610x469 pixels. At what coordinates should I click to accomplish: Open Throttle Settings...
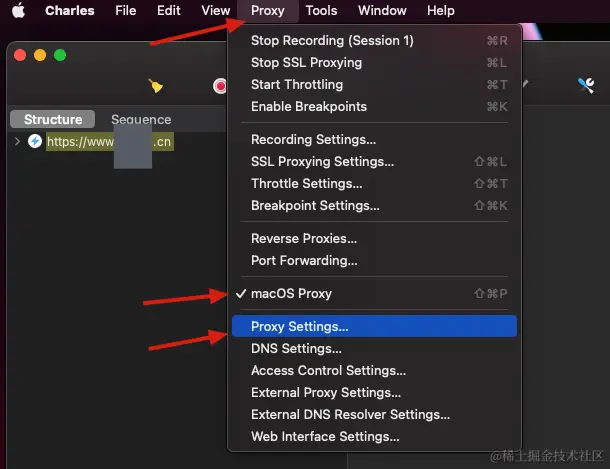pos(374,184)
